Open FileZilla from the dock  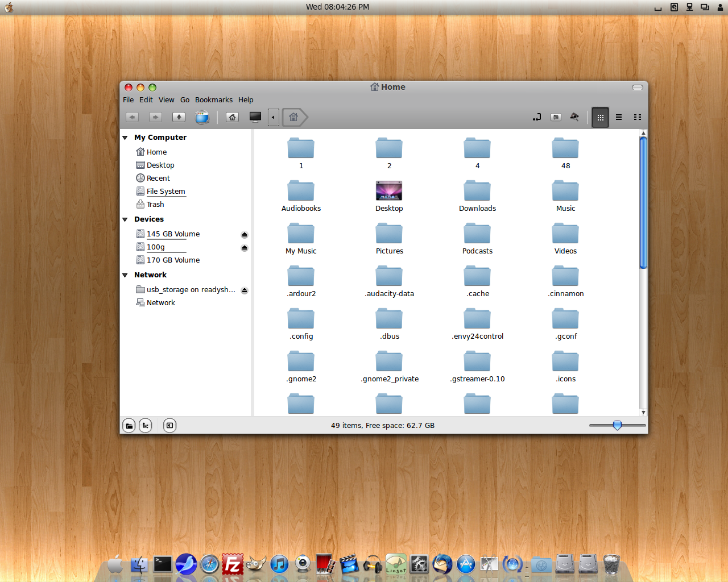coord(232,564)
